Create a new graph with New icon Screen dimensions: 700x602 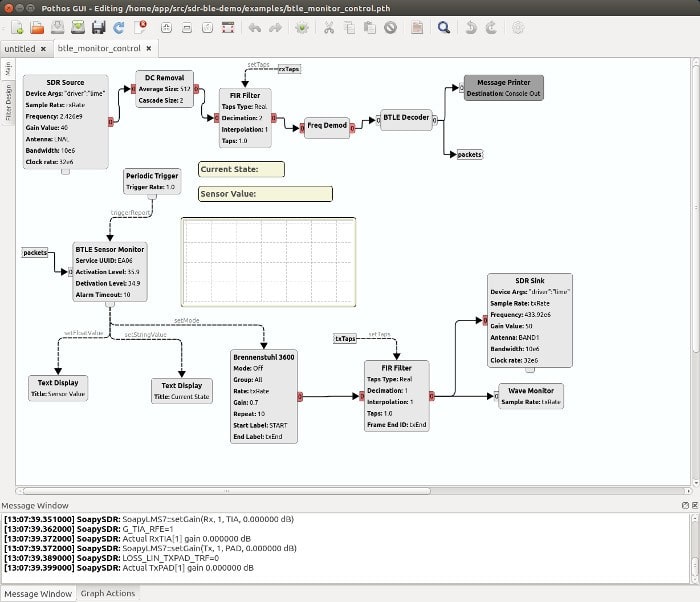pos(17,28)
